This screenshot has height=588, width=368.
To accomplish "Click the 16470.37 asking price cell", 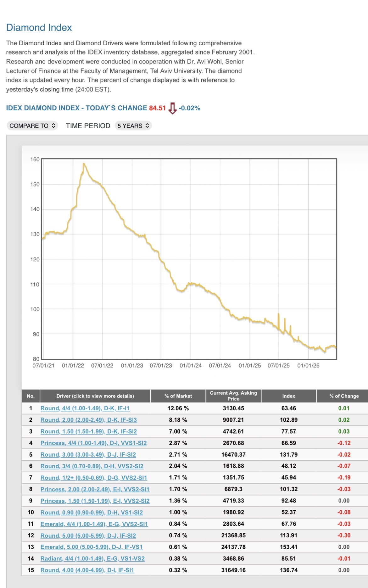I will click(233, 455).
